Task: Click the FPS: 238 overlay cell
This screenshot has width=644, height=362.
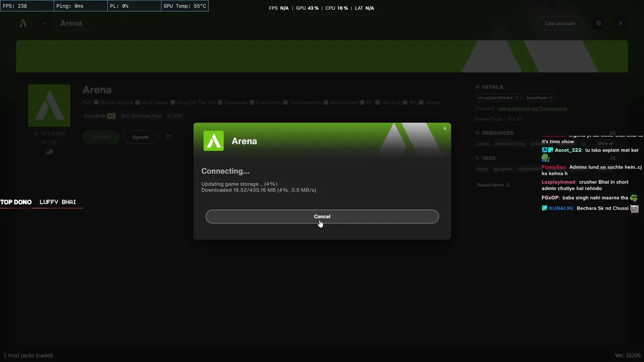Action: (27, 6)
